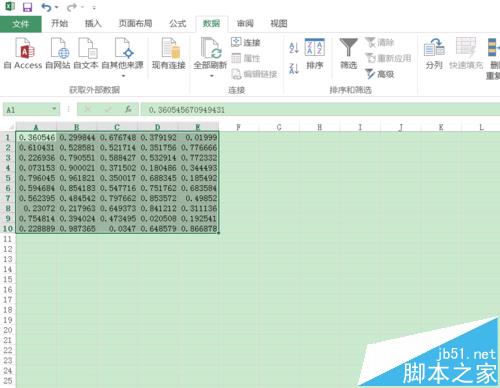Image resolution: width=500 pixels, height=388 pixels.
Task: Toggle the 筛选 filter funnel
Action: pos(348,53)
